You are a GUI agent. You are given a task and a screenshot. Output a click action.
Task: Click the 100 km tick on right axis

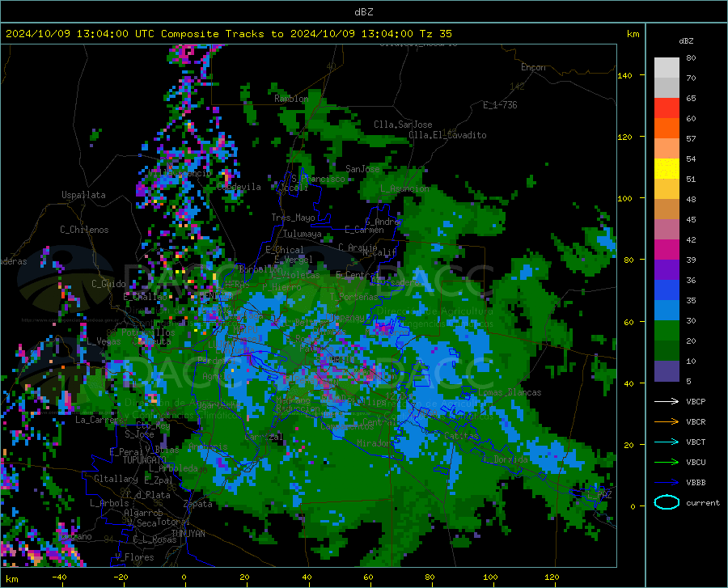625,199
